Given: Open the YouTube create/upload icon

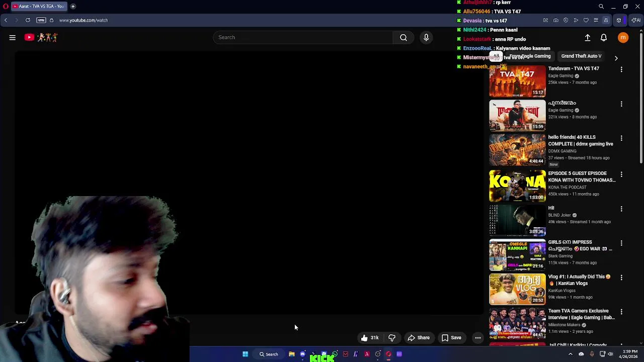Looking at the screenshot, I should coord(587,38).
